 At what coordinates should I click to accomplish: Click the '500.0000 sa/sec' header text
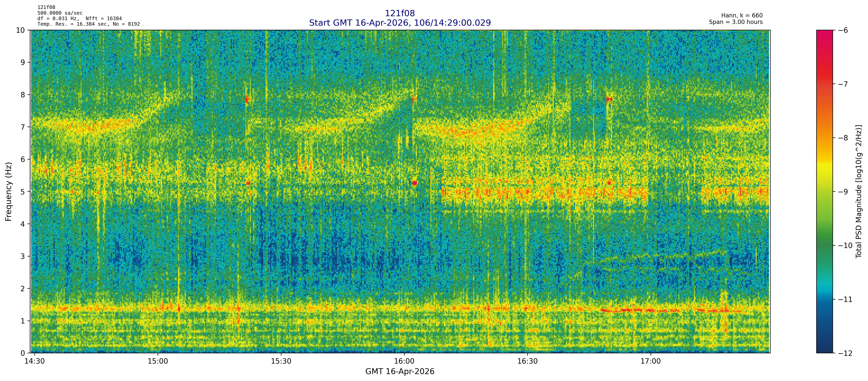pos(60,13)
